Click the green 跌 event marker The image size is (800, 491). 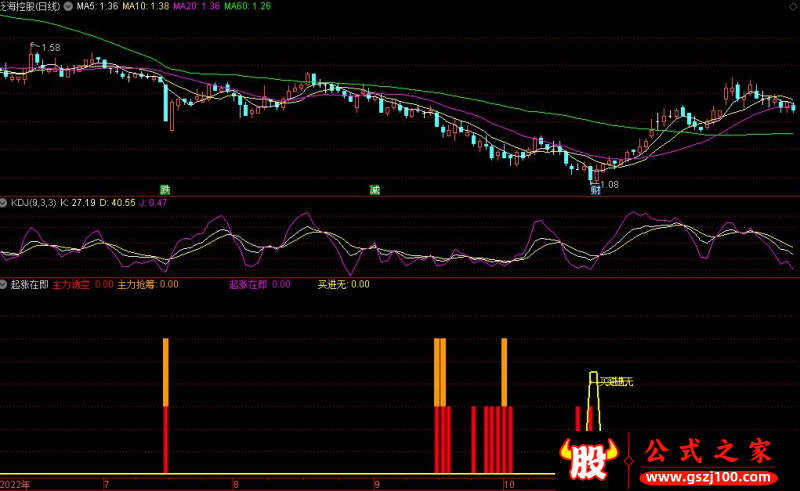pos(165,190)
